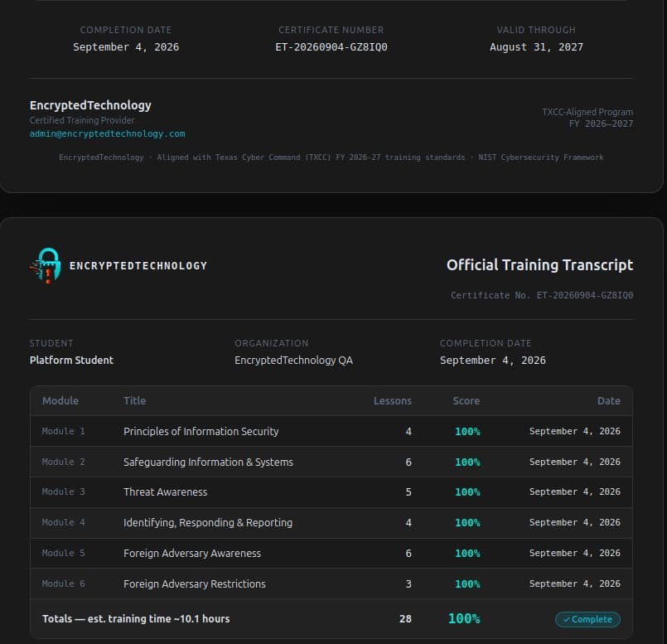Open the admin@encryptedtechnology.com email link

click(107, 133)
